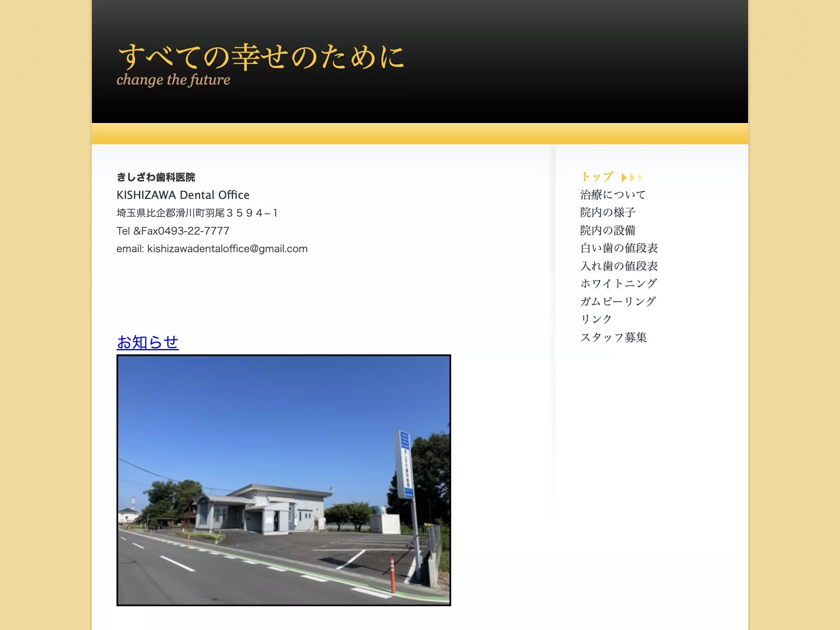Click the change the future tagline
Viewport: 840px width, 630px height.
[x=173, y=80]
